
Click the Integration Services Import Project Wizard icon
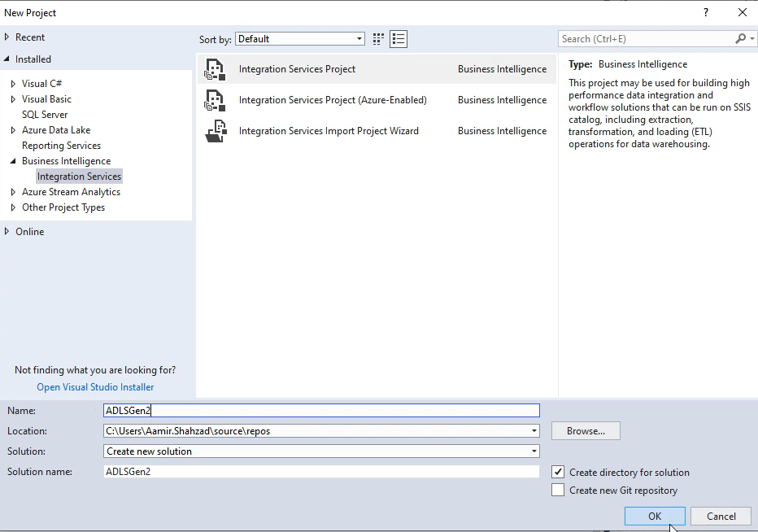[215, 131]
